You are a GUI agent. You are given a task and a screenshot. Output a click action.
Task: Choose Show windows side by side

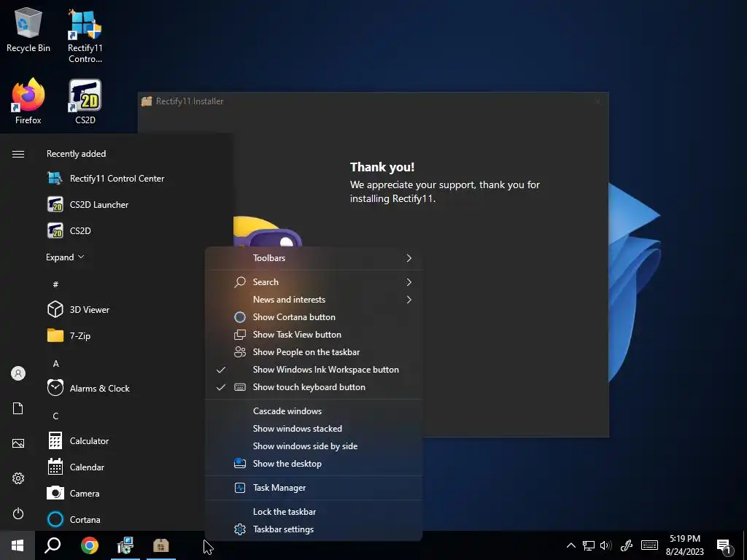pos(314,446)
